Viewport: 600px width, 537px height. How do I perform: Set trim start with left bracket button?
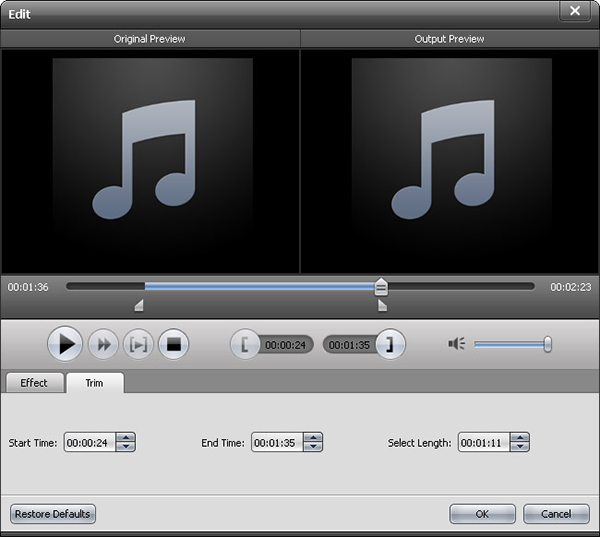(245, 344)
